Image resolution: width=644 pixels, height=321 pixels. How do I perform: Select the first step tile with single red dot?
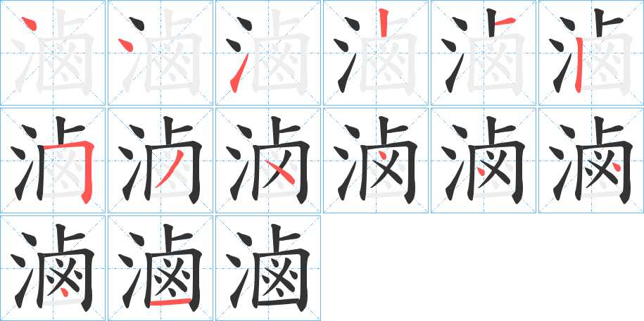(53, 53)
